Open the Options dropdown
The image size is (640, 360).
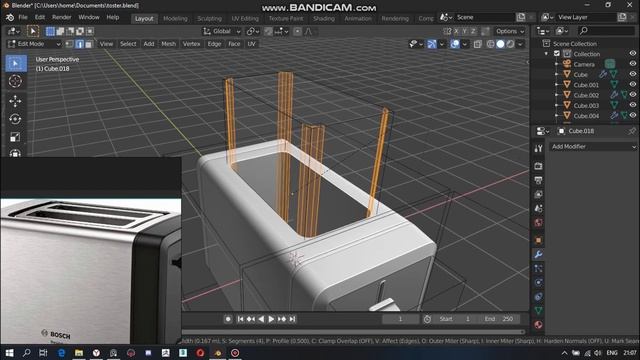tap(510, 31)
